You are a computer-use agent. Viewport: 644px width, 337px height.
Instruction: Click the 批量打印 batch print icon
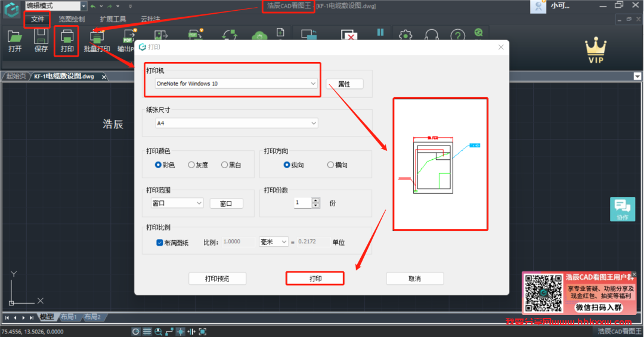pyautogui.click(x=97, y=37)
